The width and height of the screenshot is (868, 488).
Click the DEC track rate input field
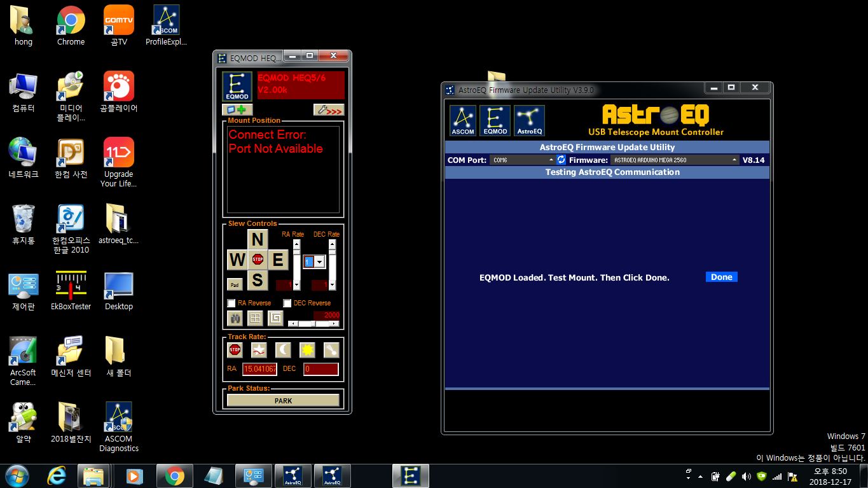320,369
